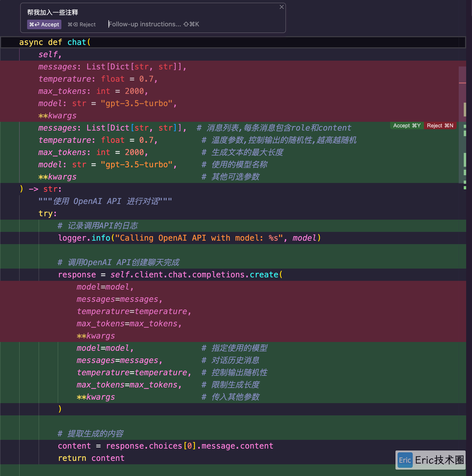Click the 使用 OpenAI API 进行对话 docstring

point(105,201)
